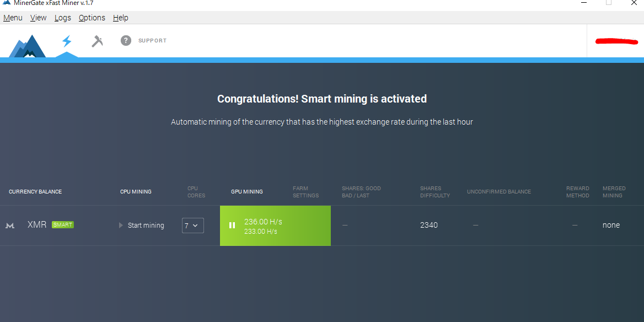Pause GPU mining with the pause icon

click(x=232, y=225)
